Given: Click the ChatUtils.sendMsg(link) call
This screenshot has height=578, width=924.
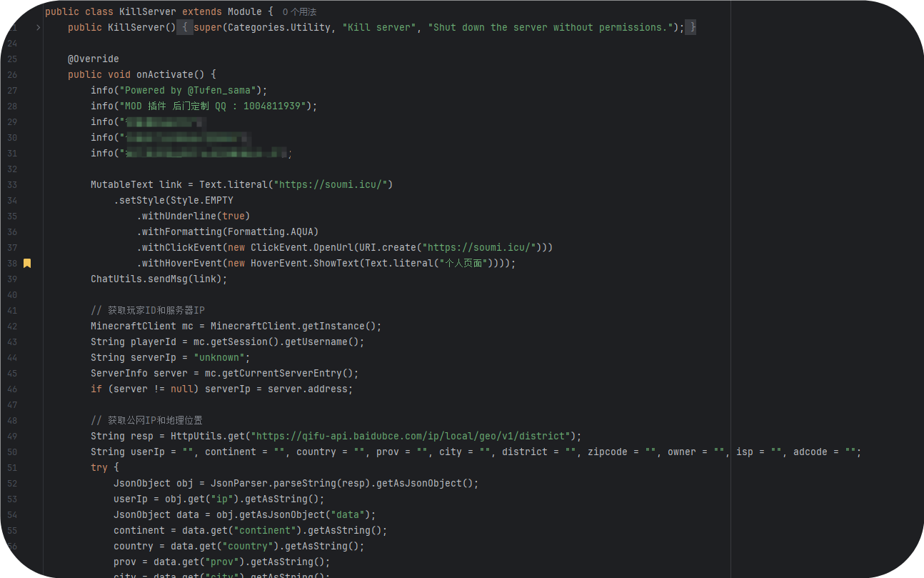Looking at the screenshot, I should coord(159,279).
